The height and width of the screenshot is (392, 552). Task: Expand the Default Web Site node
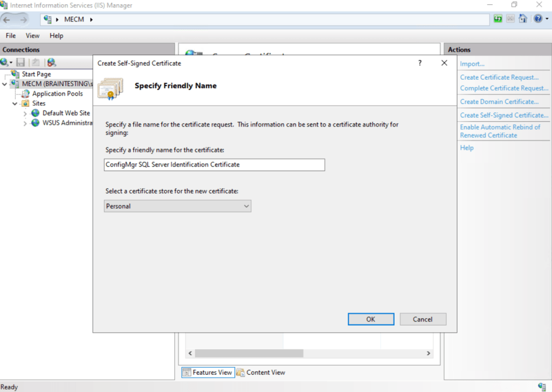point(25,114)
